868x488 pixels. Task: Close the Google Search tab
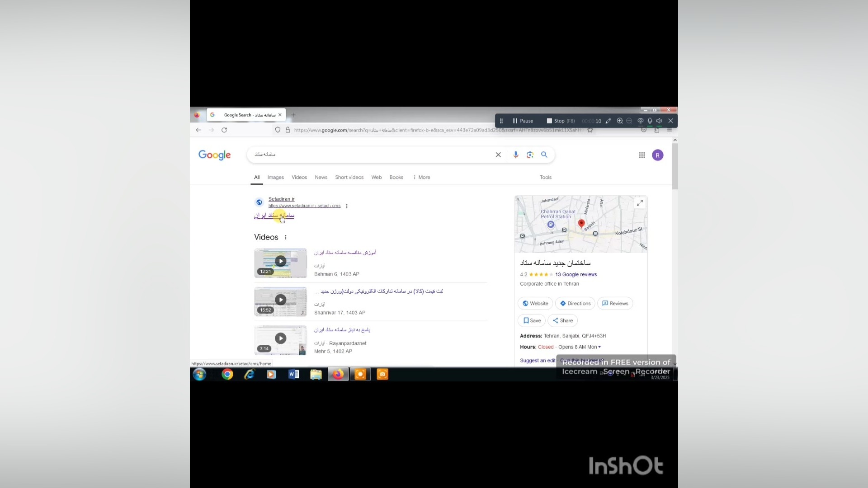[280, 115]
